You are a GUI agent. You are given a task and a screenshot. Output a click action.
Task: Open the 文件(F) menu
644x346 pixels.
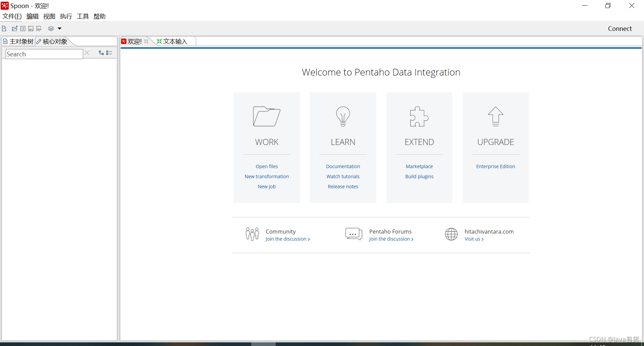pyautogui.click(x=12, y=16)
